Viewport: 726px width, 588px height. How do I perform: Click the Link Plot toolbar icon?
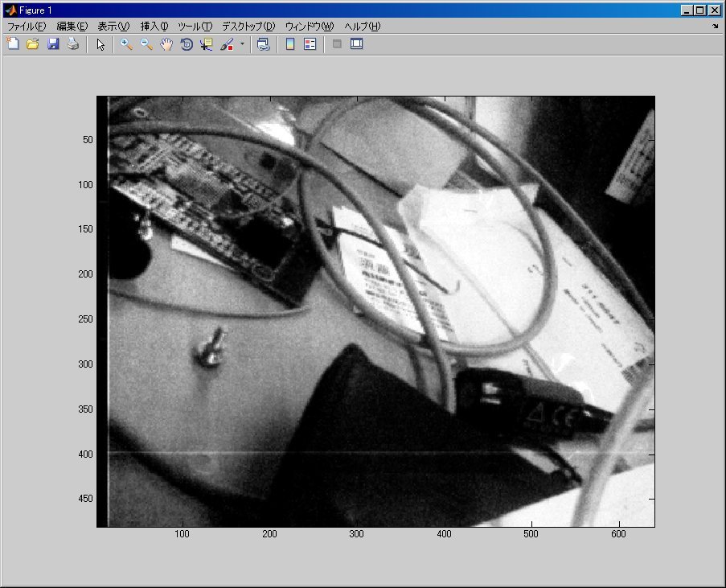tap(263, 44)
